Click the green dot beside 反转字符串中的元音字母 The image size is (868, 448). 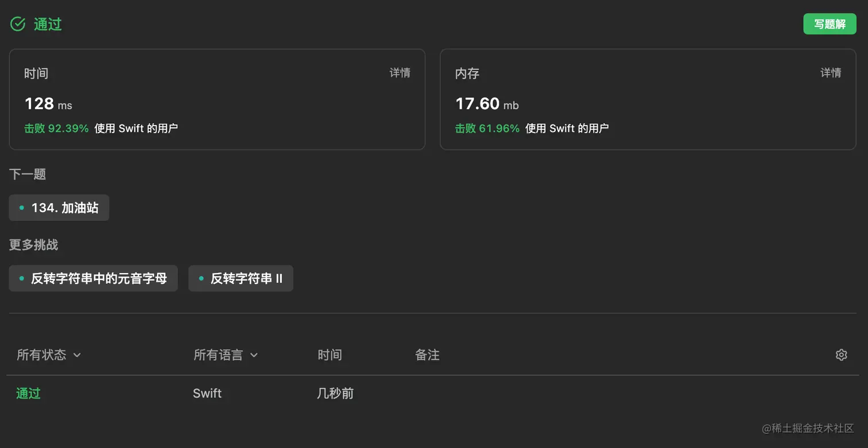(x=22, y=278)
